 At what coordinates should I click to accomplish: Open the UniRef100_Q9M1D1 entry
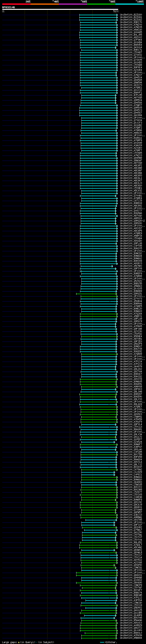point(131,294)
